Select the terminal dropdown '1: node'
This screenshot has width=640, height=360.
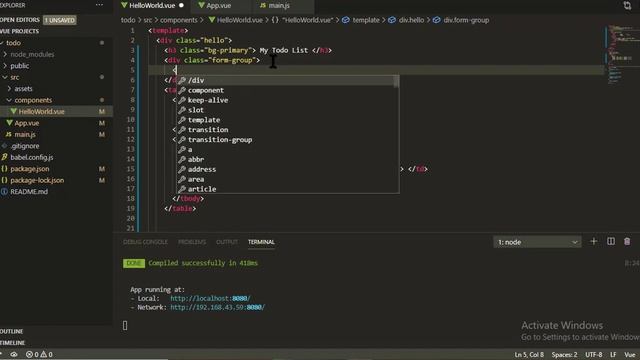(x=537, y=242)
